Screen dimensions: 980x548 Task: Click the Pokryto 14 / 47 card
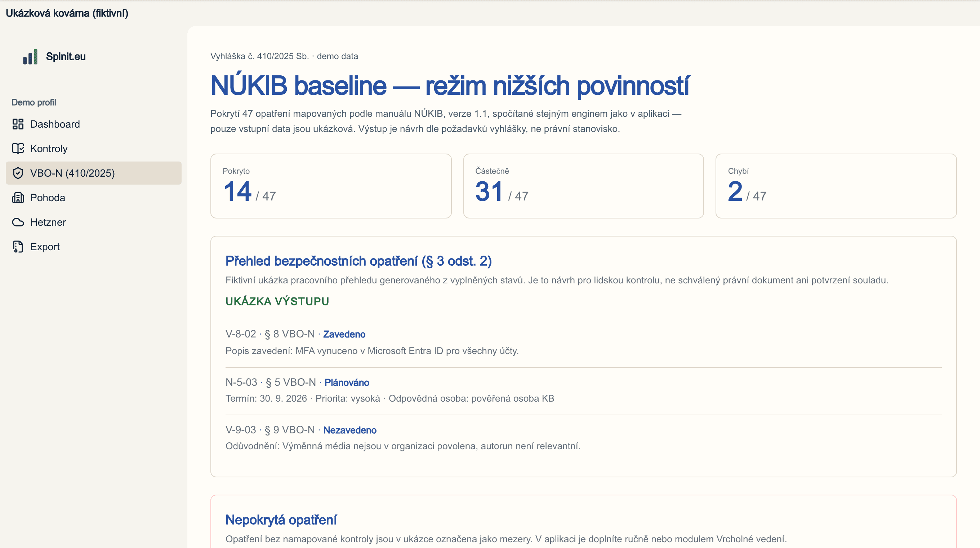pos(331,186)
